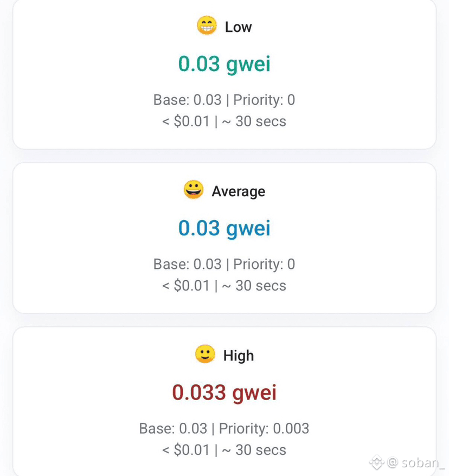Image resolution: width=449 pixels, height=476 pixels.
Task: Open the @soban_ watermark handle
Action: [416, 462]
